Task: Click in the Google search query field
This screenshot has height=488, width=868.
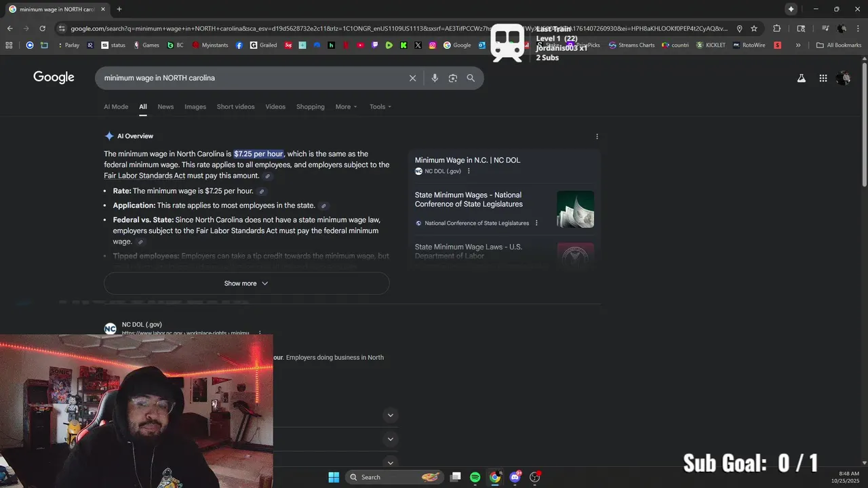Action: click(x=254, y=78)
